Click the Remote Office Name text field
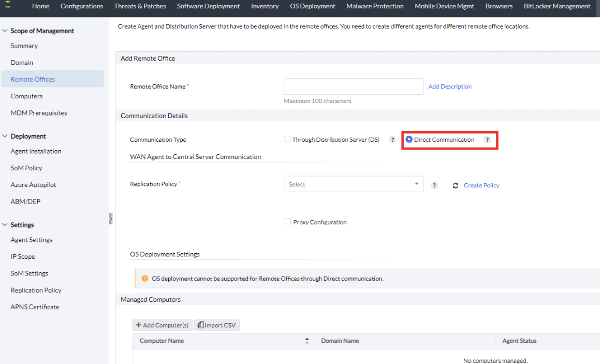Viewport: 600px width, 364px height. click(354, 86)
